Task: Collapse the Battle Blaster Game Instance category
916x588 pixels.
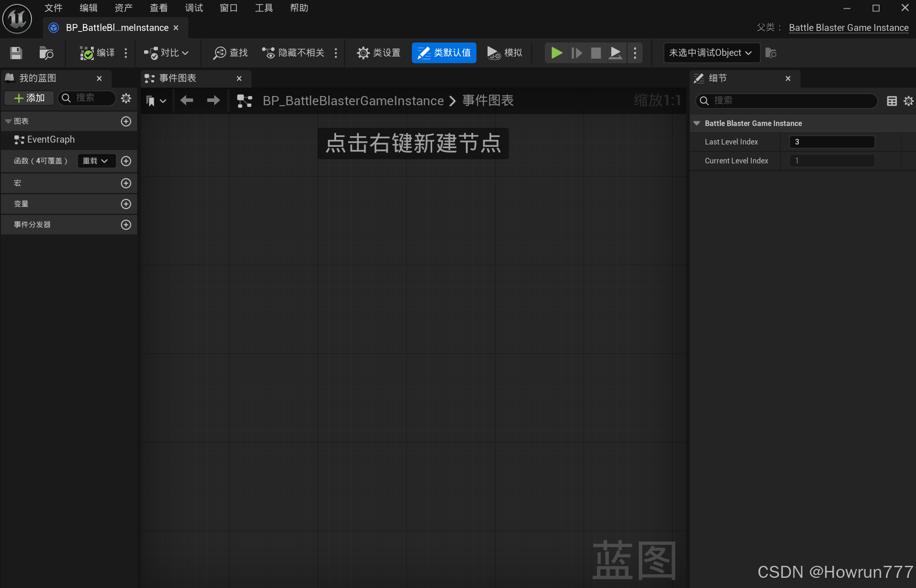Action: point(697,123)
